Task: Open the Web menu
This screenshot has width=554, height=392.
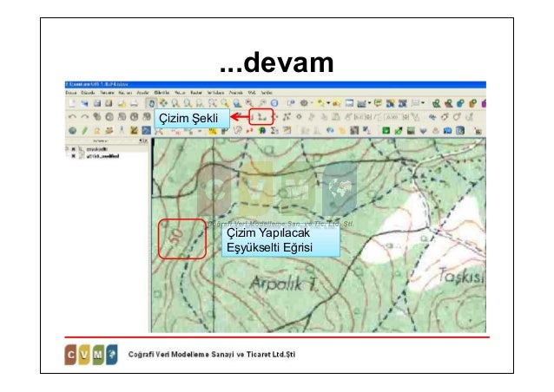Action: [252, 93]
